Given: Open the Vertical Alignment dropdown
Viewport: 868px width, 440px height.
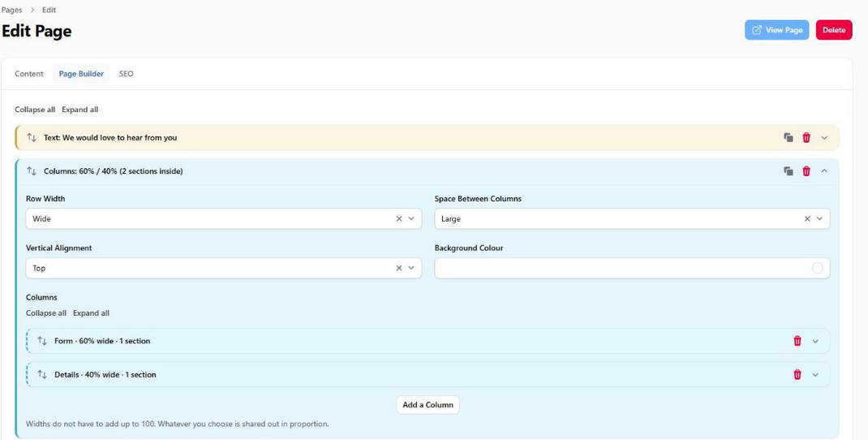Looking at the screenshot, I should 411,268.
